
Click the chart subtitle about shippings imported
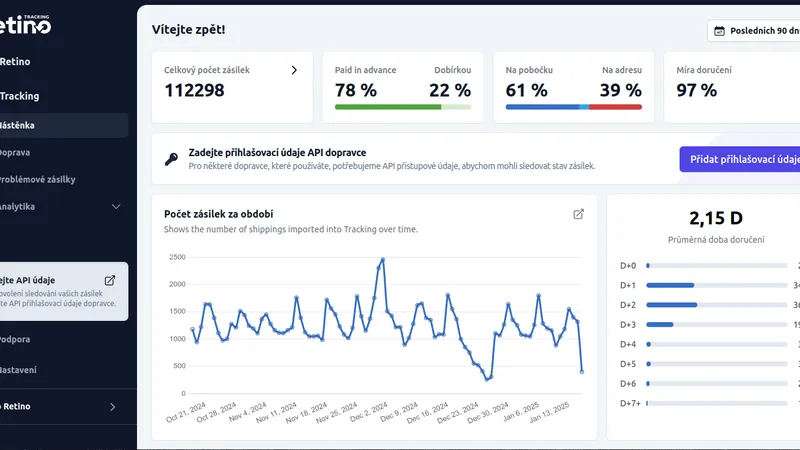click(x=291, y=230)
